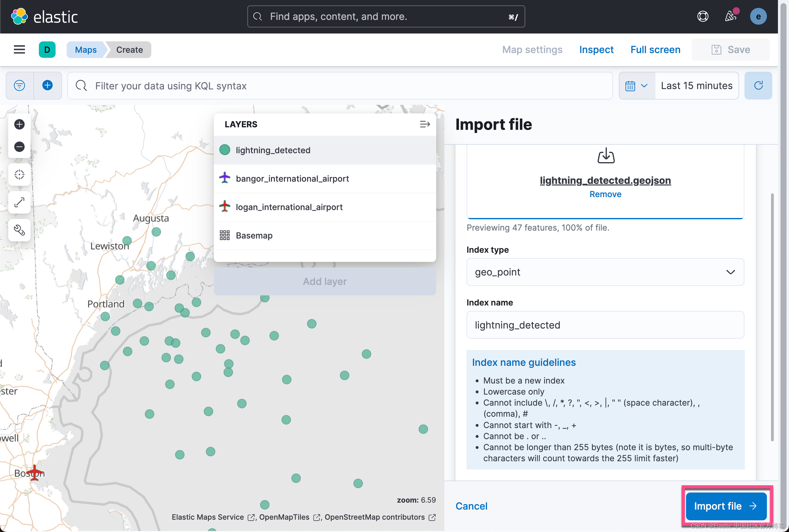
Task: Open the Elastic help icon
Action: pyautogui.click(x=702, y=16)
